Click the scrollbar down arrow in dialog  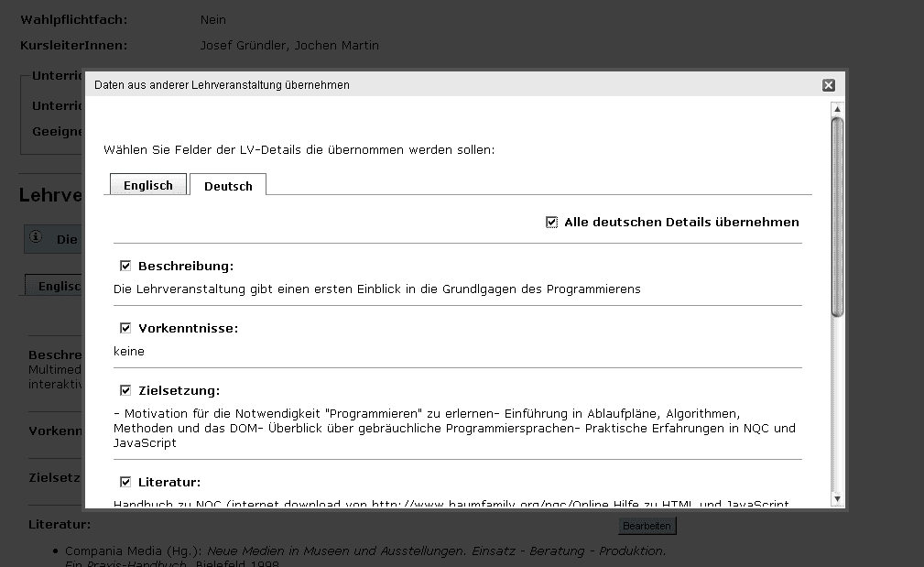837,499
